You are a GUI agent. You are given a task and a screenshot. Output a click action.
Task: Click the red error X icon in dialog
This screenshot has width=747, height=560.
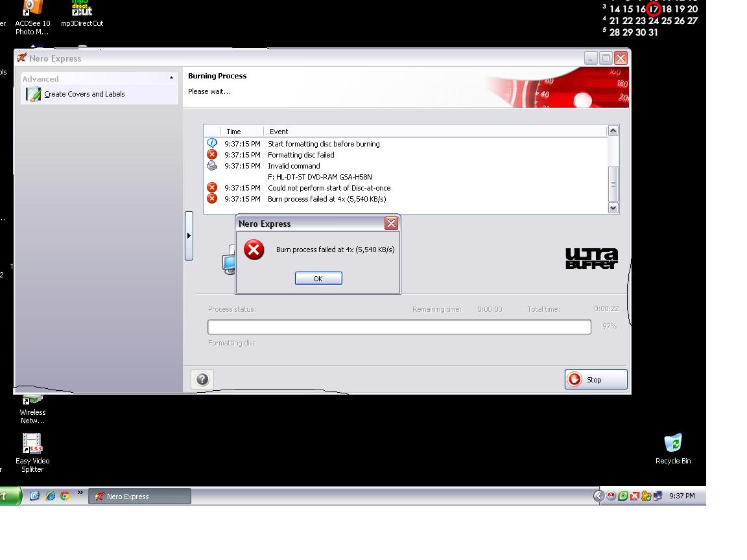point(254,250)
